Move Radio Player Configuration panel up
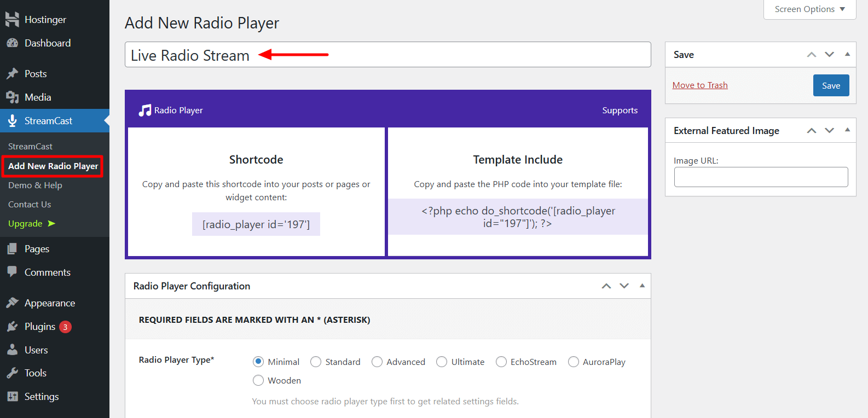The height and width of the screenshot is (418, 868). click(x=606, y=286)
